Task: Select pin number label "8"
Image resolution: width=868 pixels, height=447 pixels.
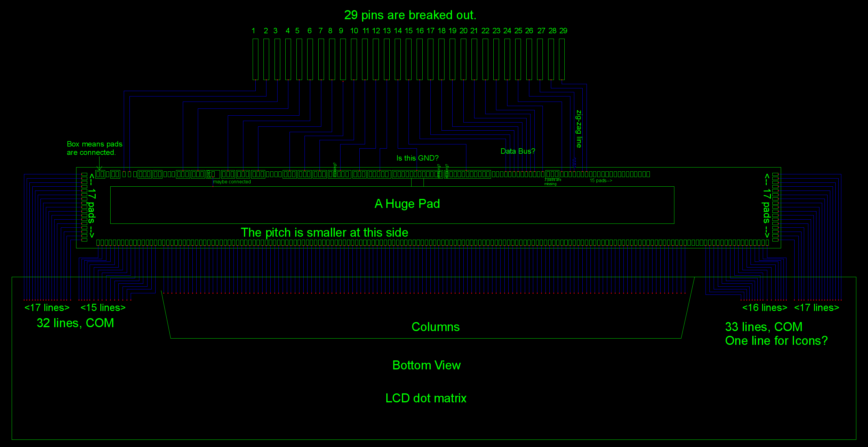Action: point(330,31)
